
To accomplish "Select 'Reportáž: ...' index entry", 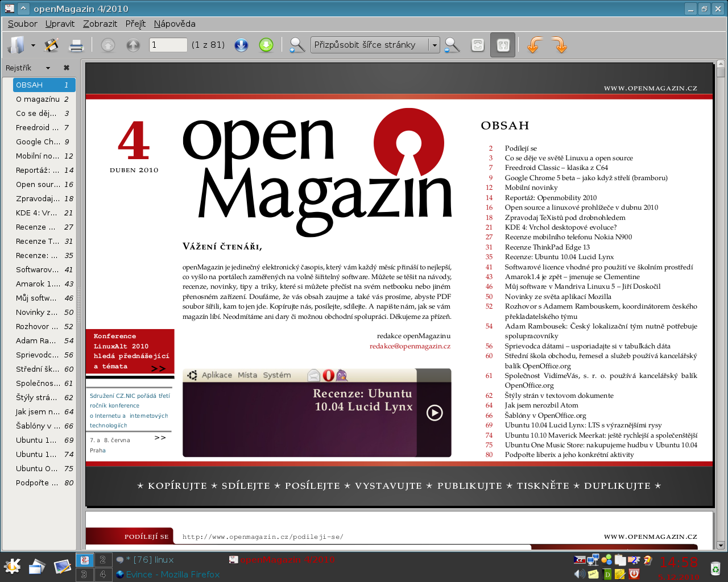I will click(x=44, y=170).
